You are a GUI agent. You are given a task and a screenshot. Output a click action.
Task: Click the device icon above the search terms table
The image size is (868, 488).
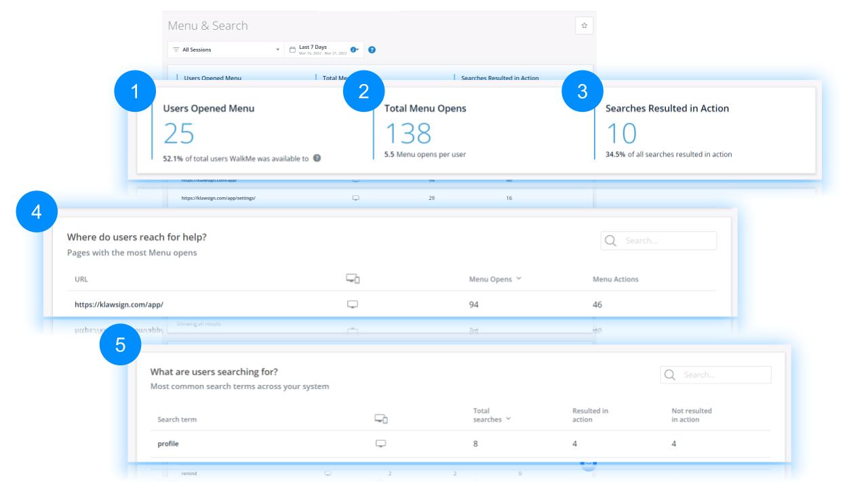tap(381, 418)
